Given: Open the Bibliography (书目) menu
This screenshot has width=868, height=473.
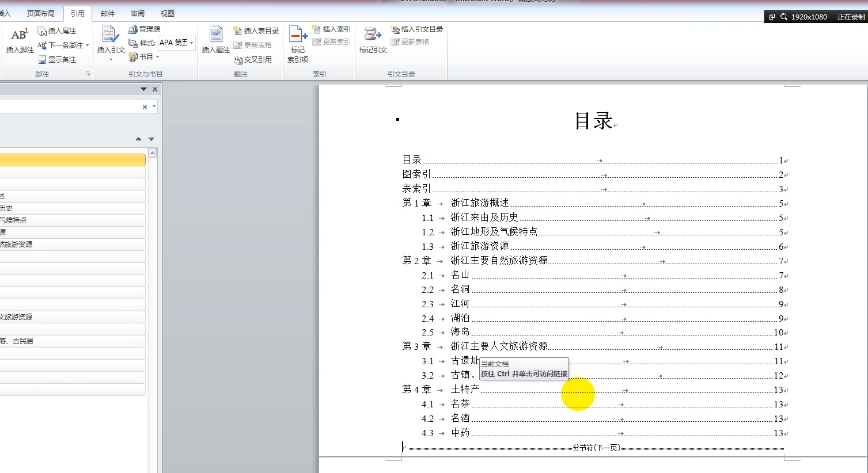Looking at the screenshot, I should coord(143,57).
